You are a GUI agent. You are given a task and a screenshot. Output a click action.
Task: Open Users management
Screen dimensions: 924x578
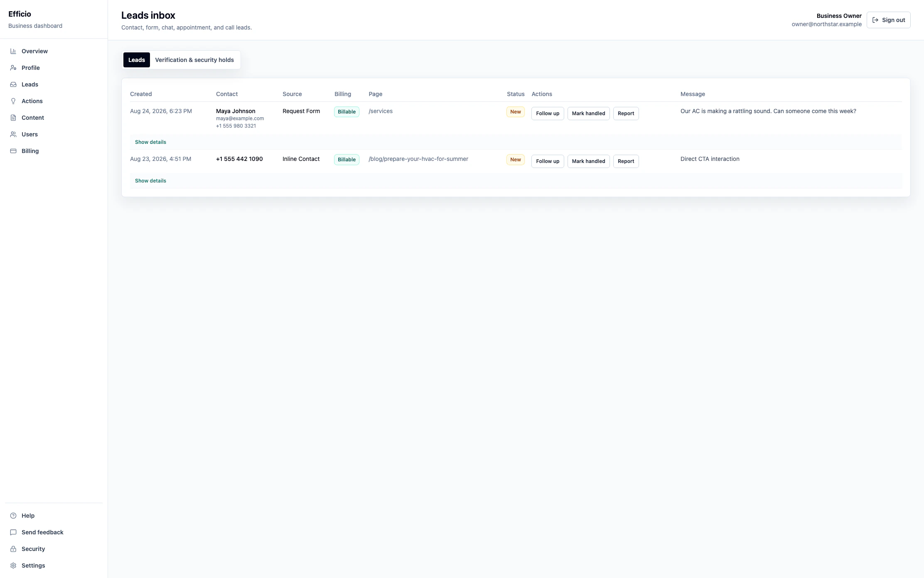pos(54,134)
